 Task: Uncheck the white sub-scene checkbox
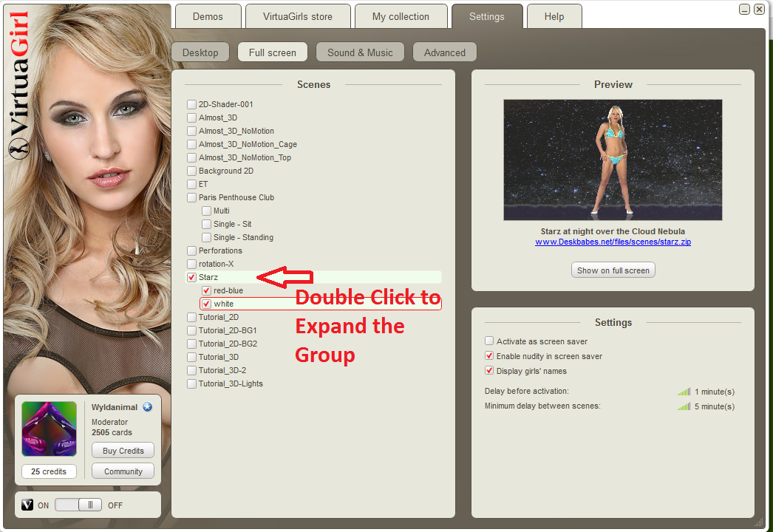click(207, 304)
